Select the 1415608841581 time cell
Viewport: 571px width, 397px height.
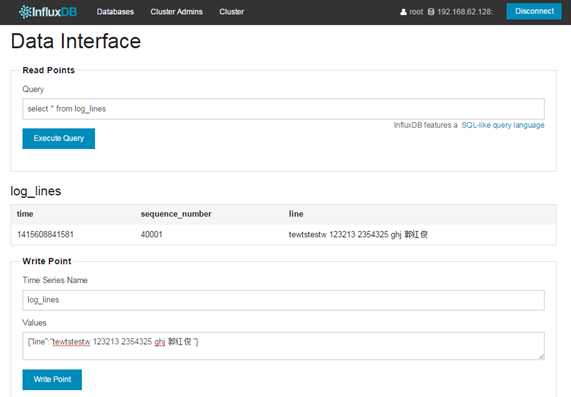pos(45,234)
